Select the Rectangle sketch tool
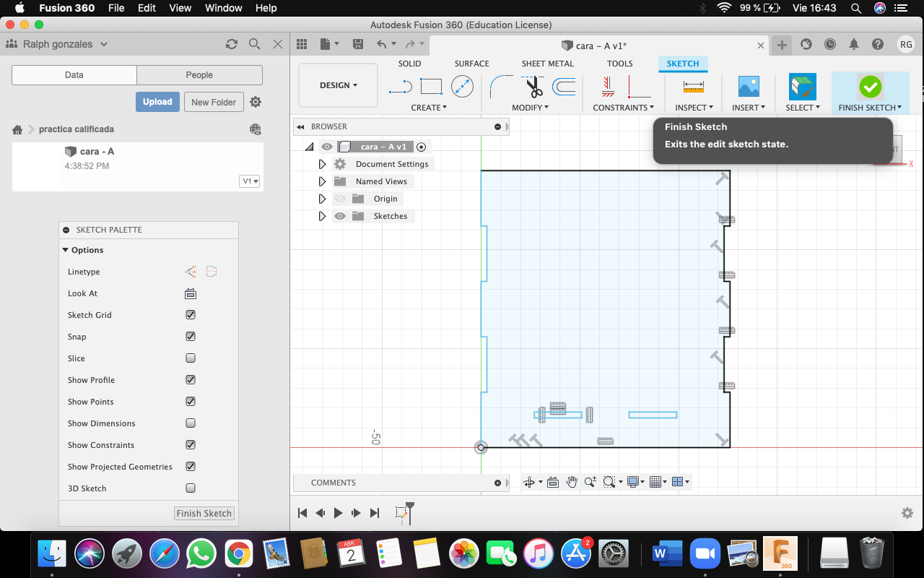The image size is (924, 578). pyautogui.click(x=431, y=87)
